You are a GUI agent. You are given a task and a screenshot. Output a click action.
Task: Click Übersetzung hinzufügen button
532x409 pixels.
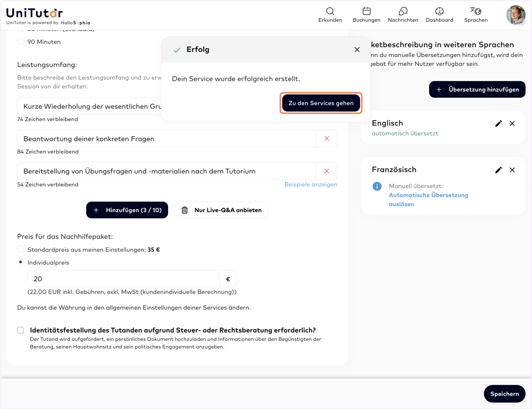pos(477,89)
